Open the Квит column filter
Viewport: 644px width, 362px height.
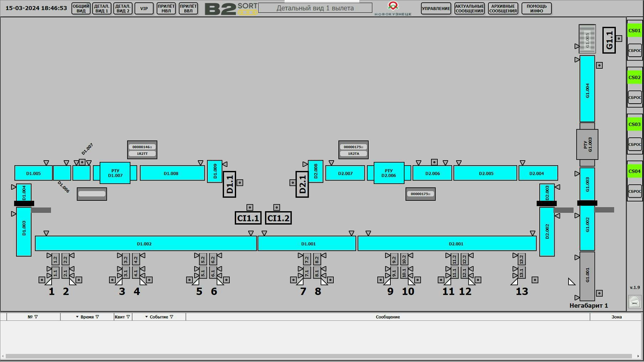tap(128, 317)
